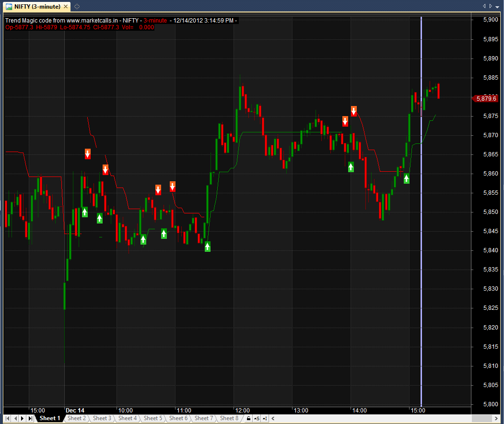Screen dimensions: 504x424
Task: Click the 12:00 time axis label
Action: coord(242,411)
